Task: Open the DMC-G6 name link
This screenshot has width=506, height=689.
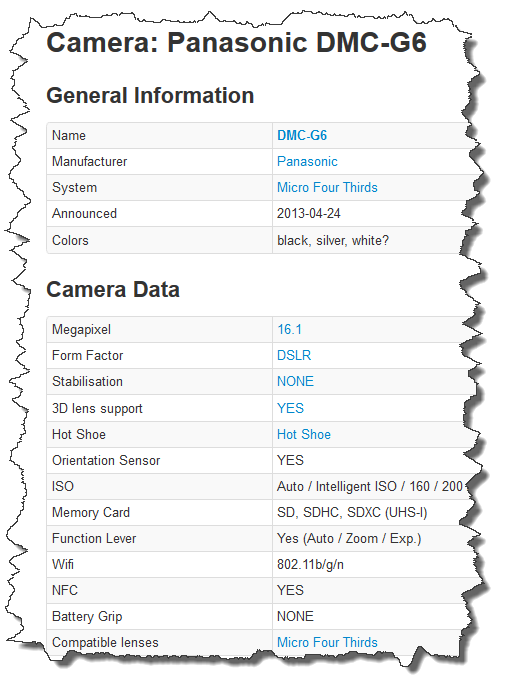Action: click(302, 135)
